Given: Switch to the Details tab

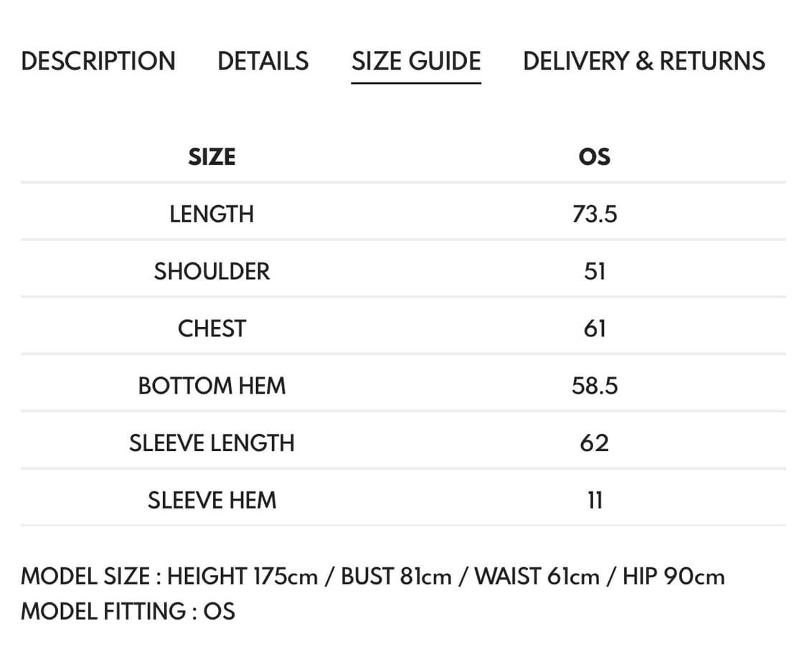Looking at the screenshot, I should (x=263, y=61).
